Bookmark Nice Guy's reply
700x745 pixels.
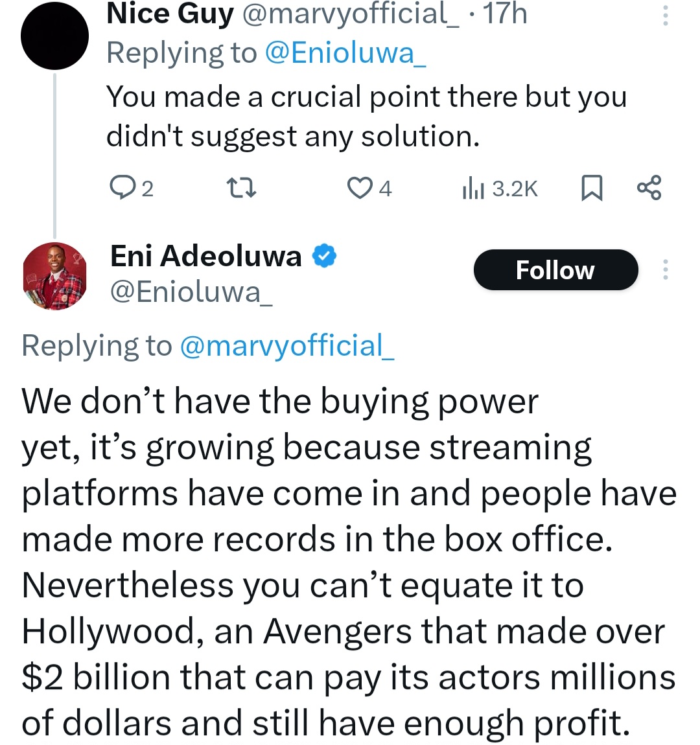click(591, 188)
